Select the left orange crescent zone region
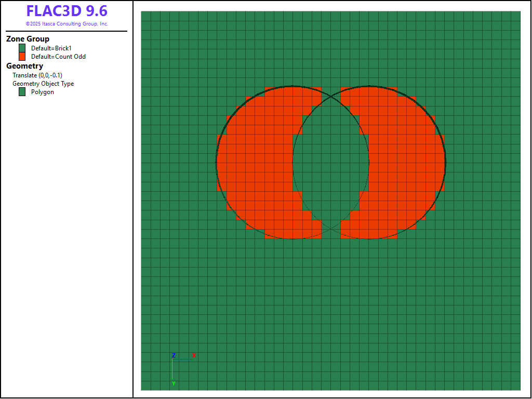This screenshot has width=532, height=399. pos(255,162)
